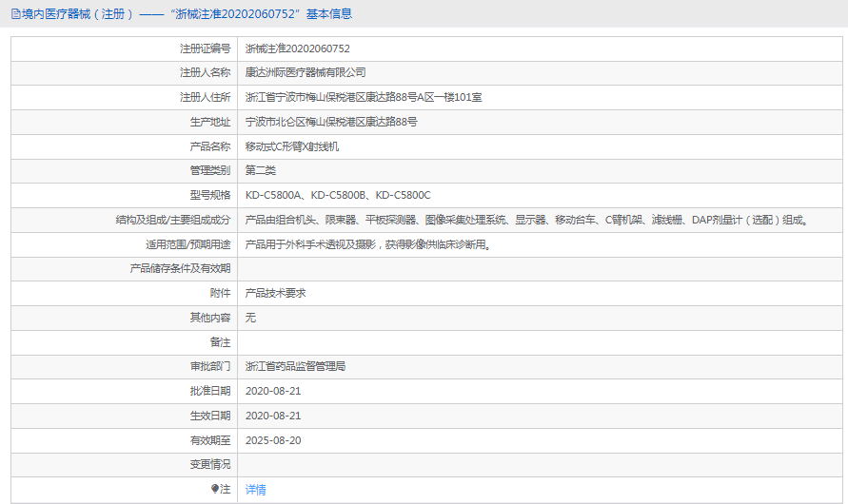
Task: Click the 结构及组成/主要组成成分 label
Action: click(173, 220)
